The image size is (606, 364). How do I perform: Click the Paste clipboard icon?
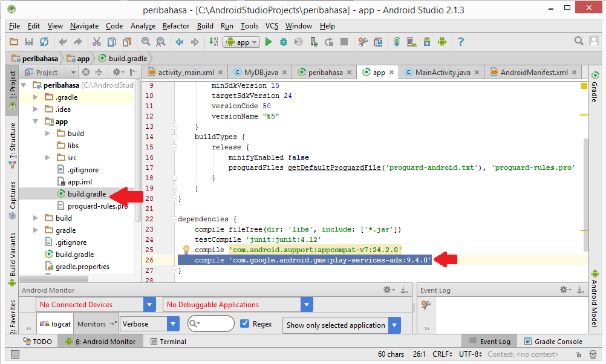(127, 42)
